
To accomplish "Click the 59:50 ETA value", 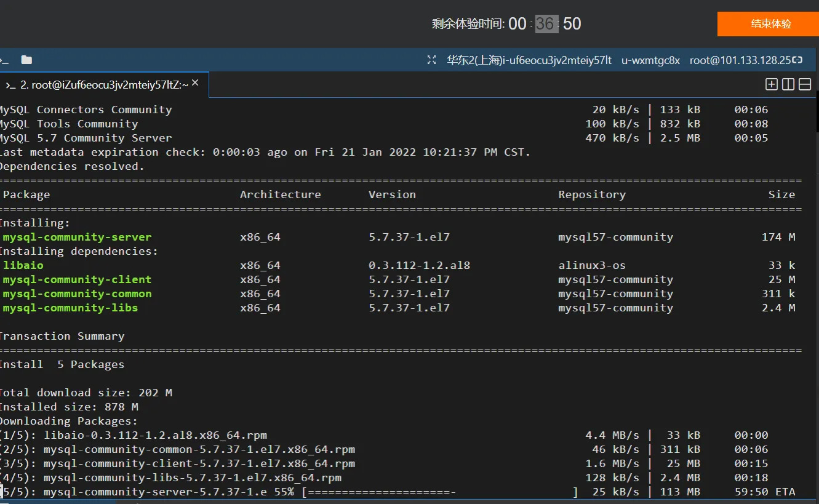I will 765,492.
